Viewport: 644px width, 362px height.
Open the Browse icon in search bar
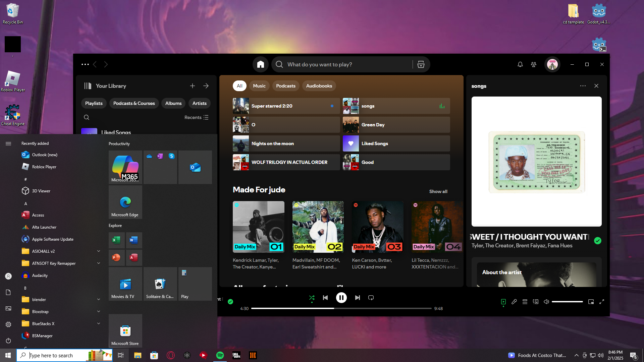click(421, 64)
